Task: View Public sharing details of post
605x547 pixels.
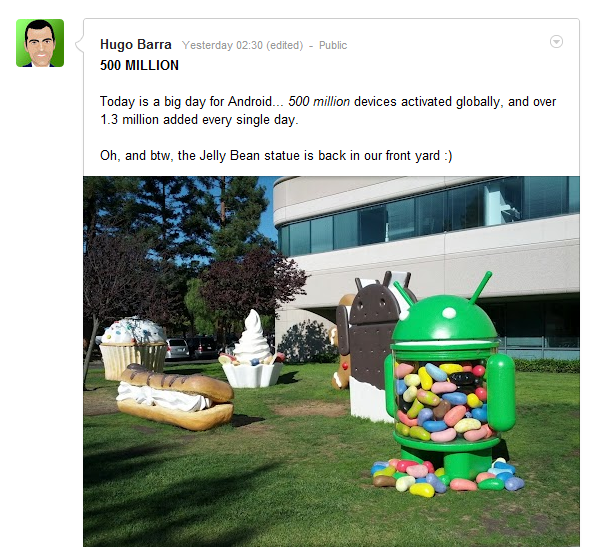Action: [x=333, y=45]
